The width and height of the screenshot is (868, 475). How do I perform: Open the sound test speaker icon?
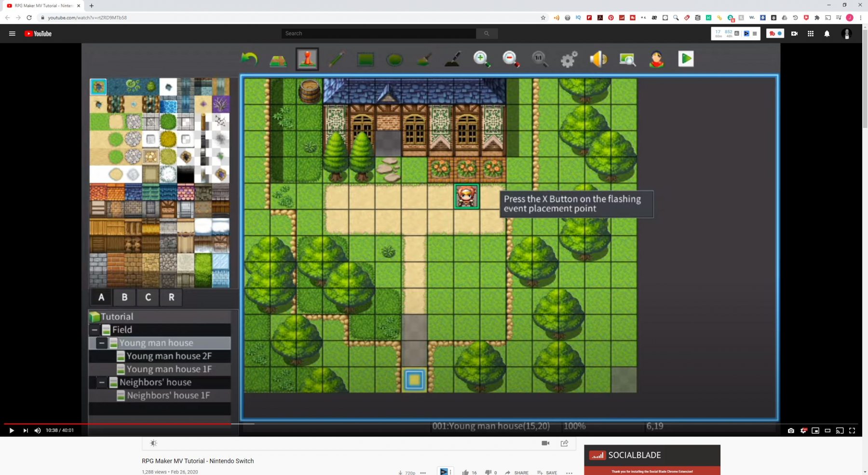tap(598, 59)
